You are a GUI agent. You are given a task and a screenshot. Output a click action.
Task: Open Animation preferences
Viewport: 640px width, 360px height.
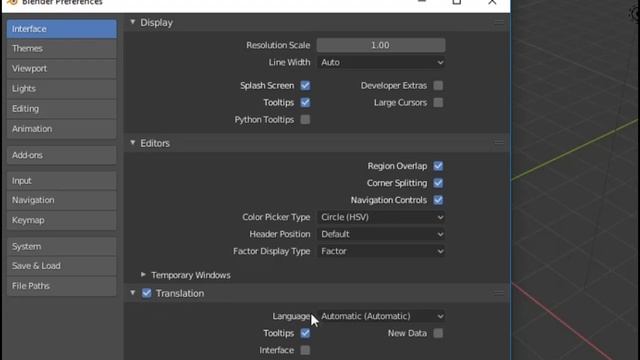[x=62, y=129]
